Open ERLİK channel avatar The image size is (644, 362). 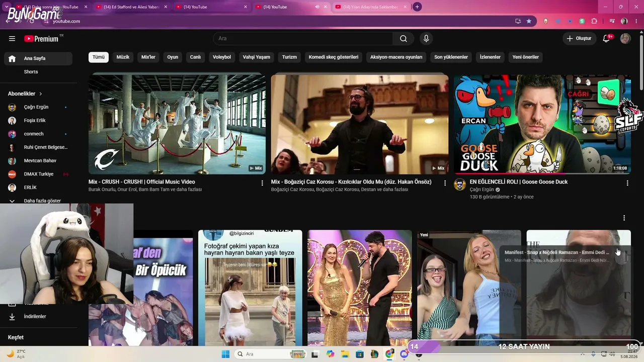(12, 188)
